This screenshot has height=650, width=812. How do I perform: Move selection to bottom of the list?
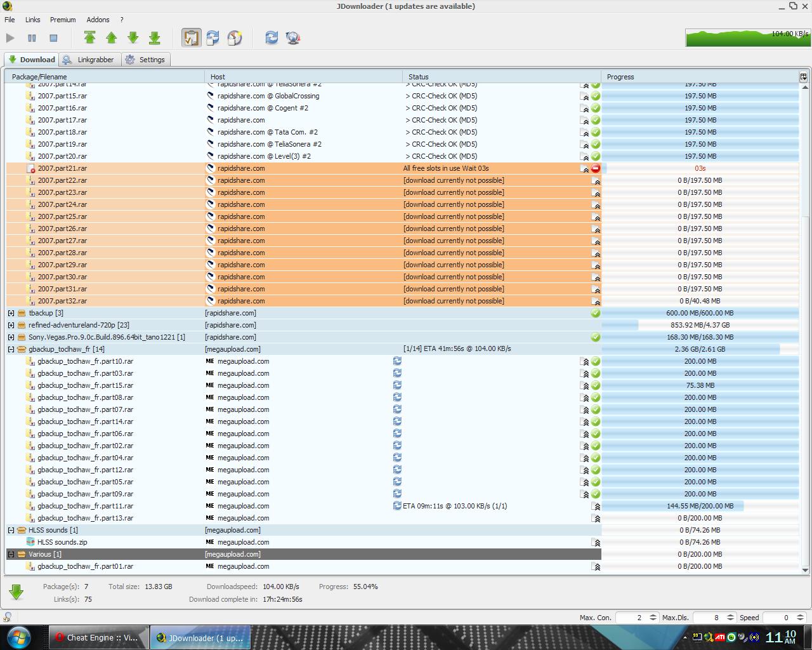(x=155, y=38)
